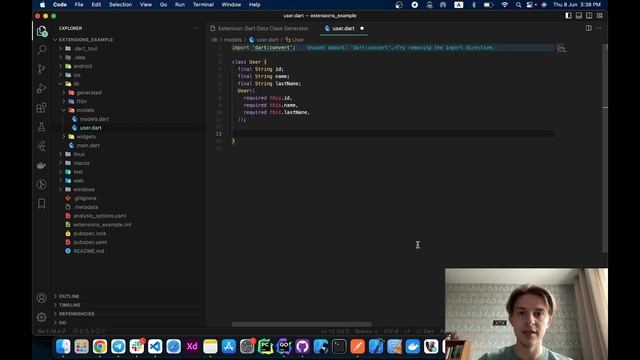Screen dimensions: 640x360
Task: Toggle Panel layout button
Action: pyautogui.click(x=579, y=16)
